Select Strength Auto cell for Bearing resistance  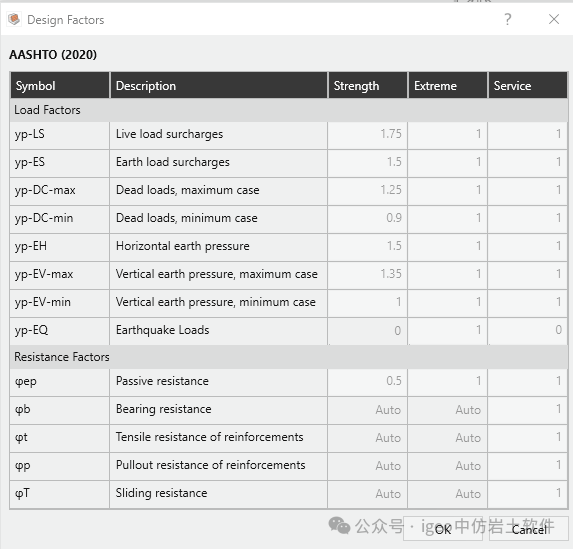point(368,409)
